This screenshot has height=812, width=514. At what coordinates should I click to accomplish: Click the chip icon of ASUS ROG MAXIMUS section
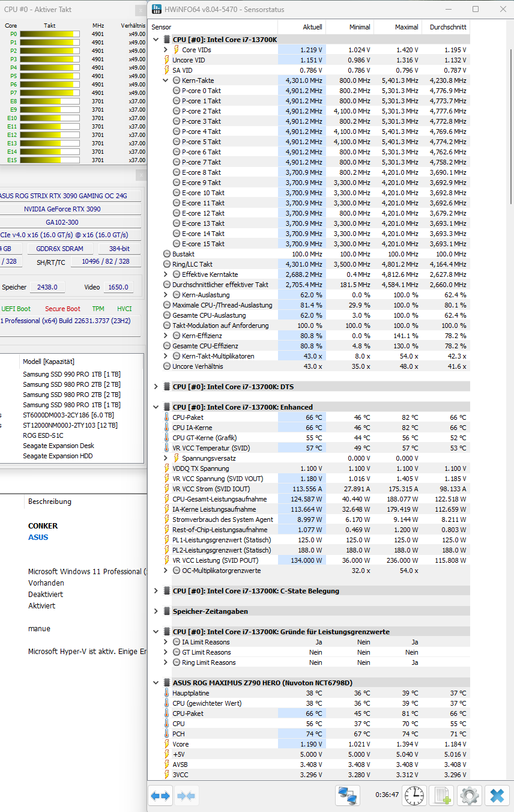[167, 683]
